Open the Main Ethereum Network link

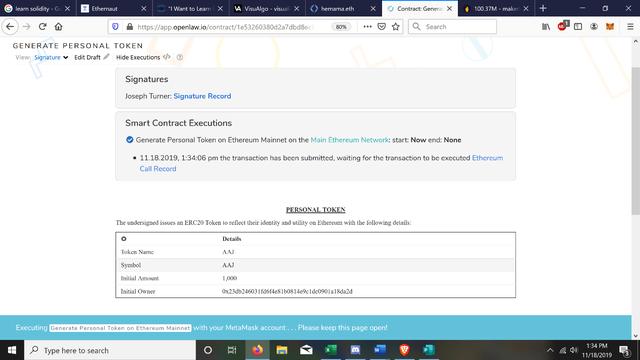pos(349,140)
